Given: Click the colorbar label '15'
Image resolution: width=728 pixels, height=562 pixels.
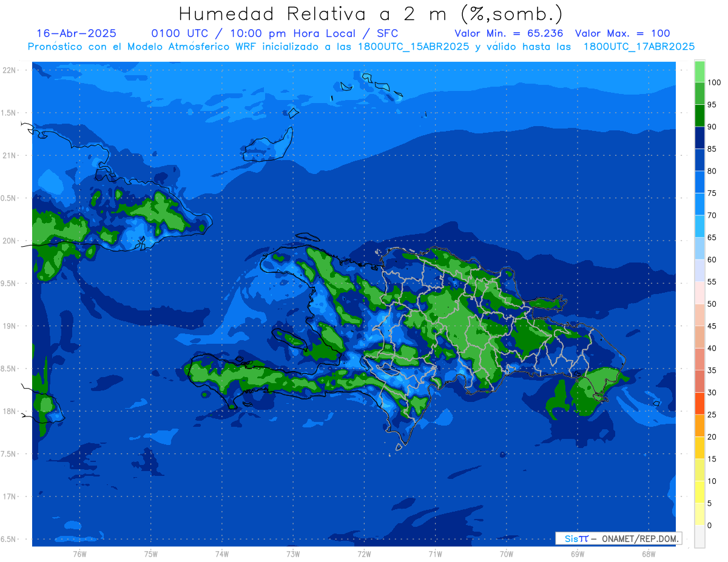Looking at the screenshot, I should (712, 459).
